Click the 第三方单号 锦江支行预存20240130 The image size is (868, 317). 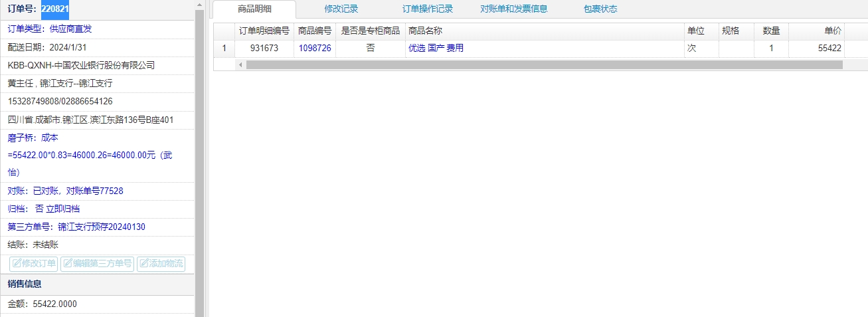coord(76,227)
